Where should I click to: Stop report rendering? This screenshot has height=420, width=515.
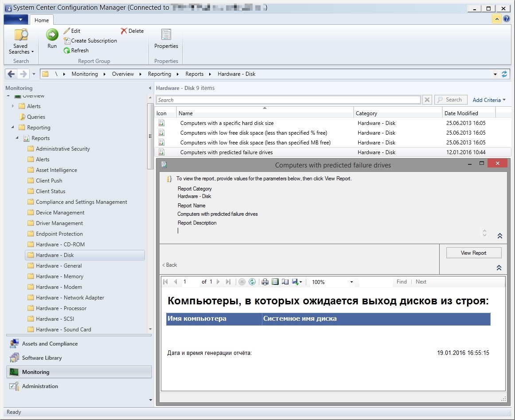242,282
